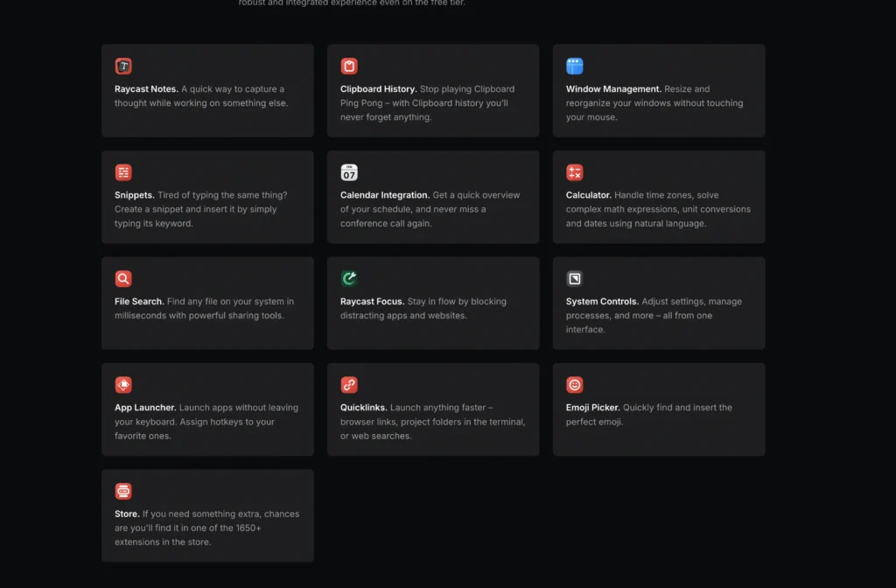Open the Clipboard History feature title

[378, 89]
